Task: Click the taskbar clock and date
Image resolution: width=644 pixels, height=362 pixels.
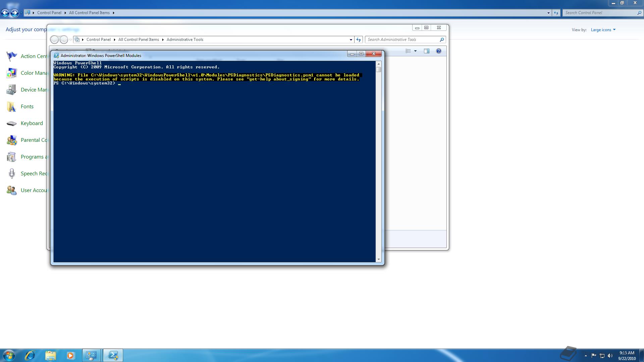Action: point(627,356)
